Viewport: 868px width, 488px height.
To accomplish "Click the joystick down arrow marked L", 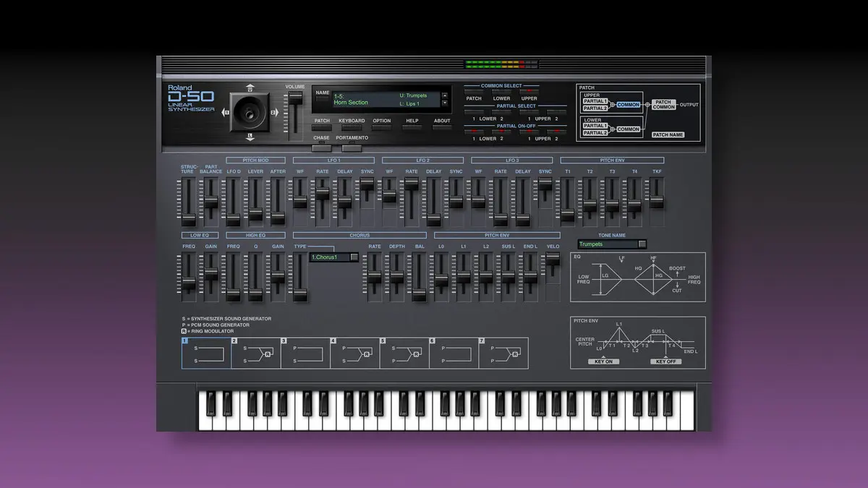I will click(250, 136).
